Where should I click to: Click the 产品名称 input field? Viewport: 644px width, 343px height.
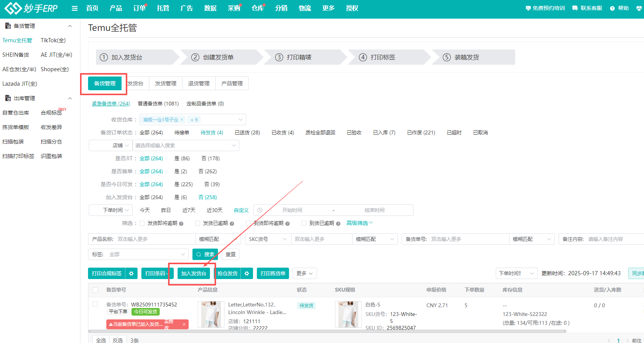(x=154, y=239)
